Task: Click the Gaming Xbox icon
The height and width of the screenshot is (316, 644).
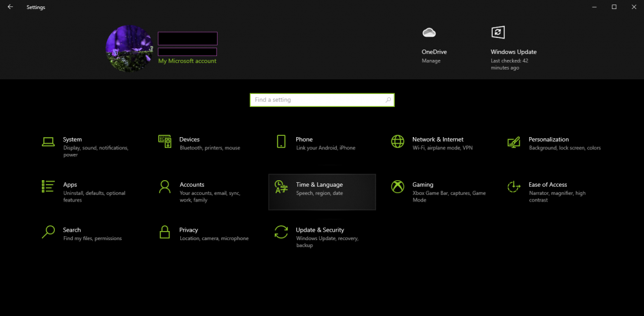Action: coord(397,187)
